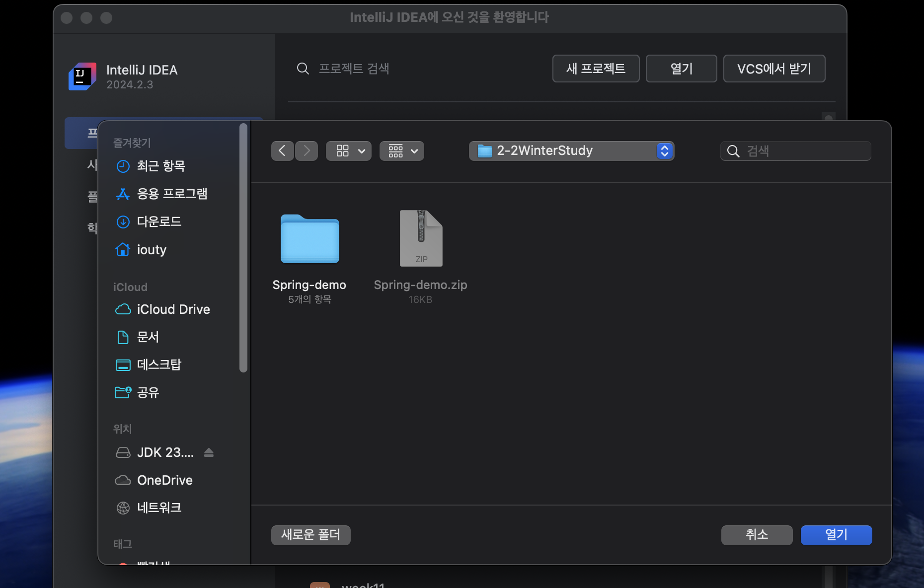
Task: Click the Favorites (즐겨찾기) section header
Action: click(132, 143)
